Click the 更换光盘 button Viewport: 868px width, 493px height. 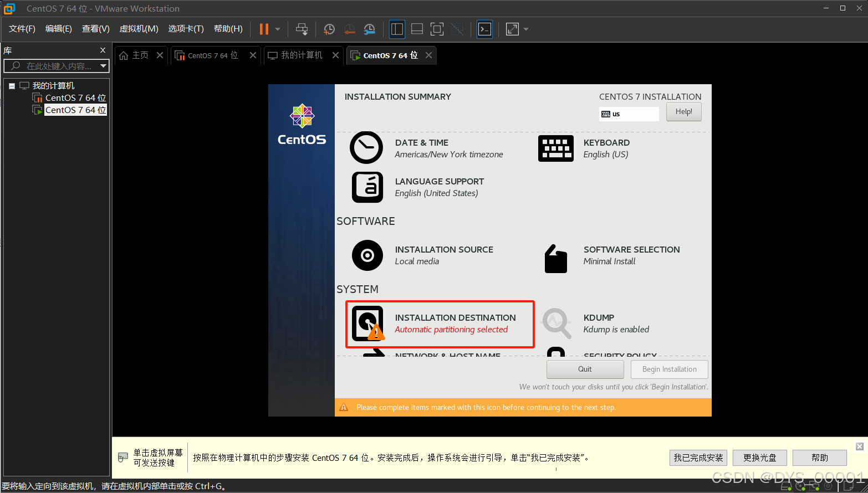coord(760,458)
